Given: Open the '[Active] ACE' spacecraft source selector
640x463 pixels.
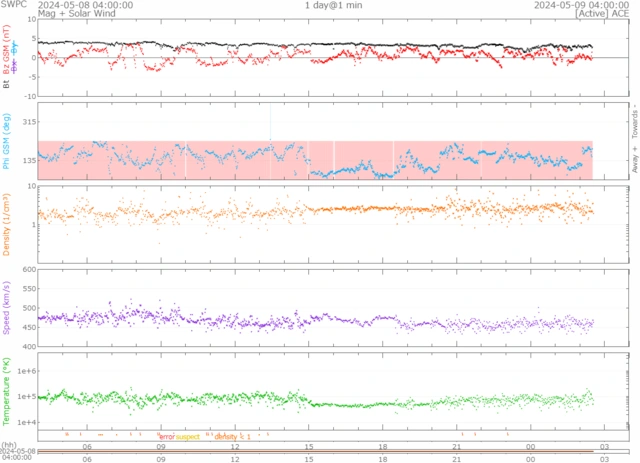Looking at the screenshot, I should click(603, 15).
